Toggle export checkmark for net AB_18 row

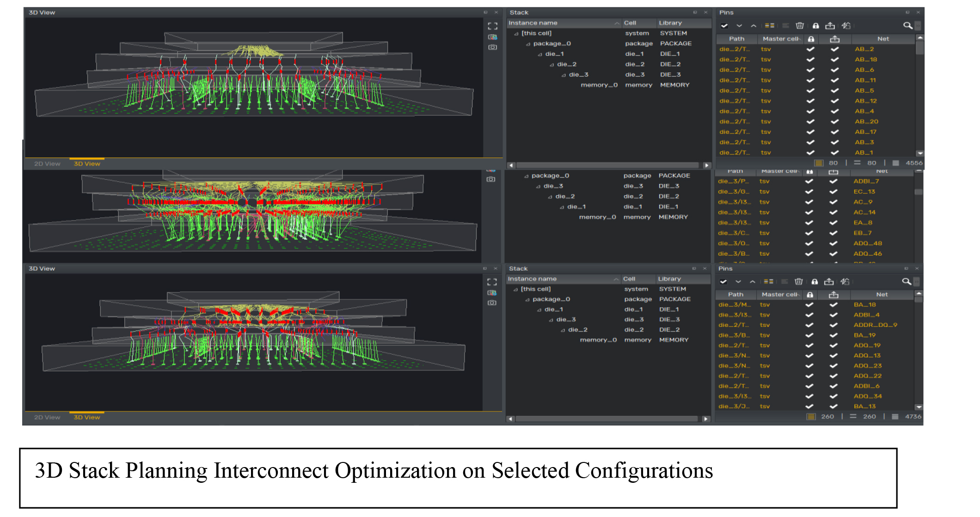[834, 59]
